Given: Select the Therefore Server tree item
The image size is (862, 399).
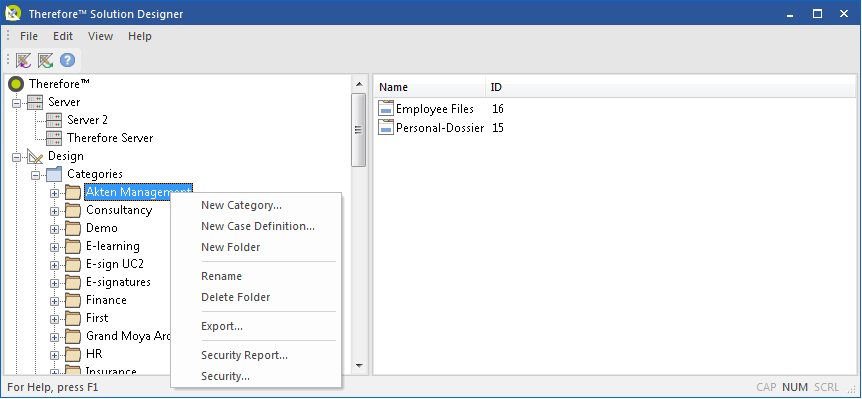Looking at the screenshot, I should pyautogui.click(x=110, y=138).
